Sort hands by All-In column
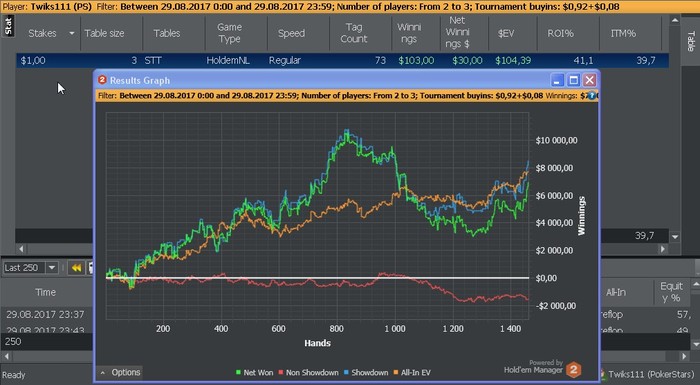Screen dimensions: 700x385 click(x=615, y=292)
